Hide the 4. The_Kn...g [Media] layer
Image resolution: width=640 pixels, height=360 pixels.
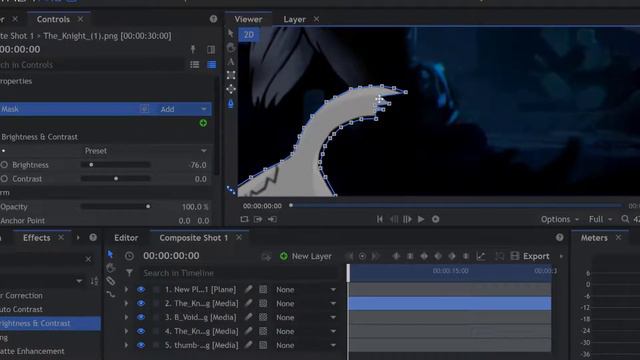pyautogui.click(x=141, y=331)
